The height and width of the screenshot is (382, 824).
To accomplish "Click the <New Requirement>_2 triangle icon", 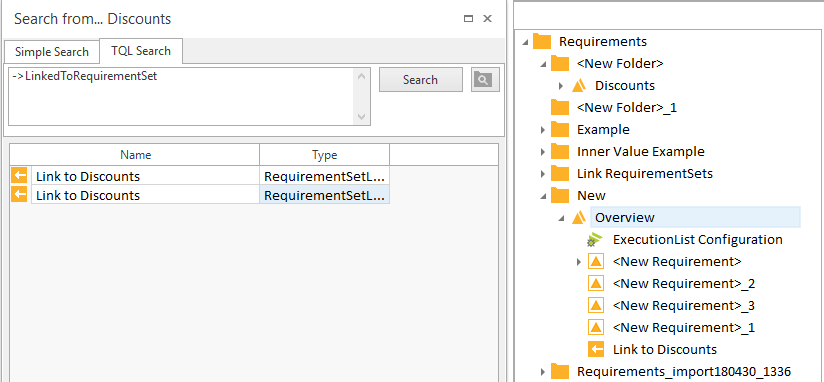I will coord(595,284).
